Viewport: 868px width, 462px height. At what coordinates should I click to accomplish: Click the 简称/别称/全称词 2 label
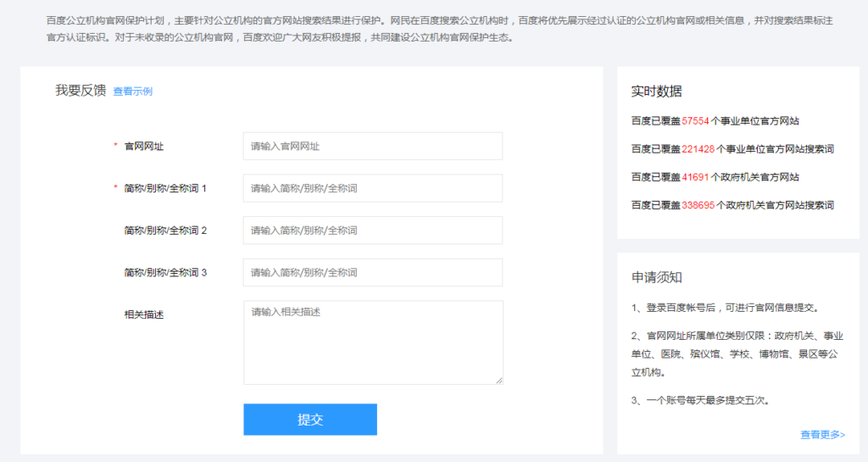[165, 231]
